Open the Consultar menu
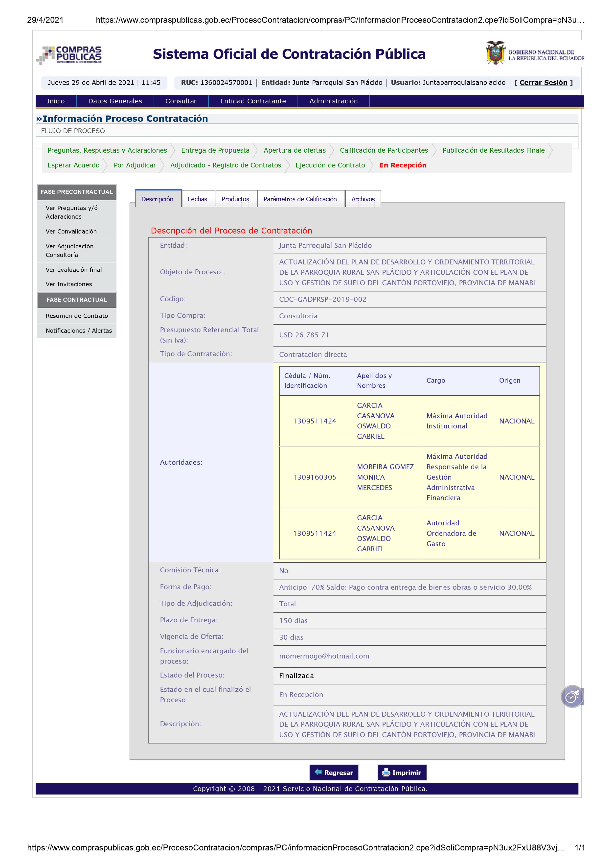 [x=181, y=101]
